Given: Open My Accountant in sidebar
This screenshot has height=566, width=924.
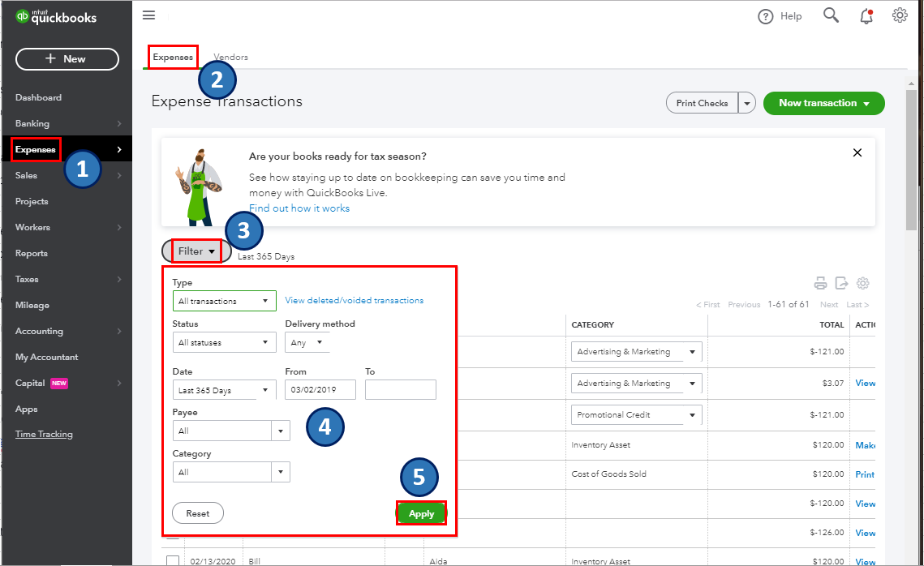Looking at the screenshot, I should coord(46,357).
